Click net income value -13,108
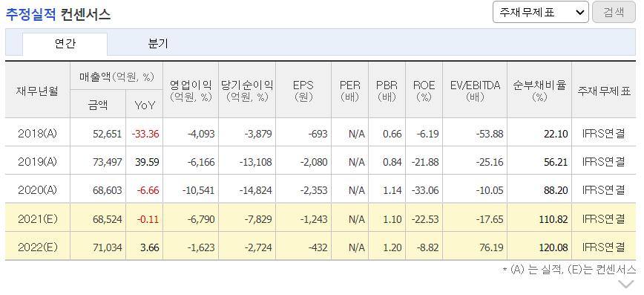The width and height of the screenshot is (644, 295). pos(256,162)
